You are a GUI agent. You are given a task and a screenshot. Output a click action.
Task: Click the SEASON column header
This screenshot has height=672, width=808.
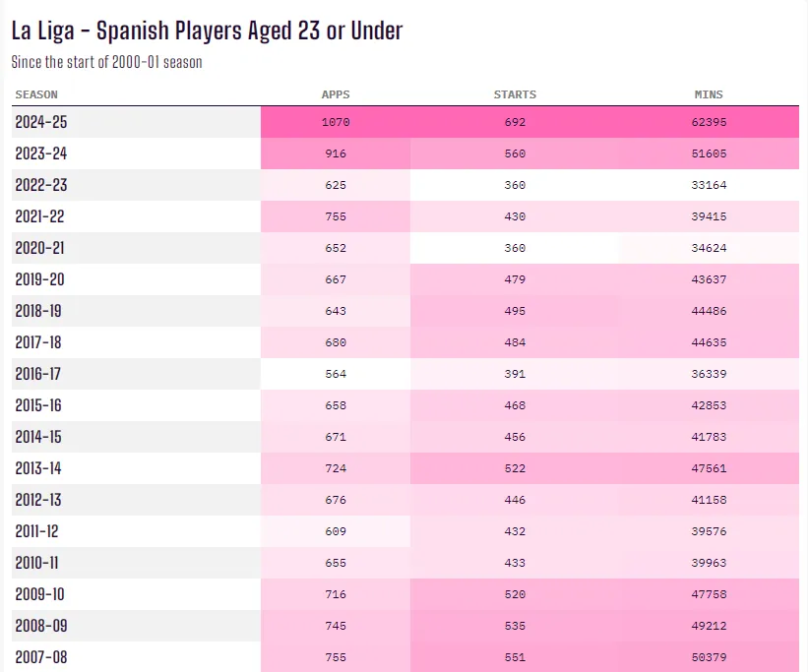click(36, 94)
